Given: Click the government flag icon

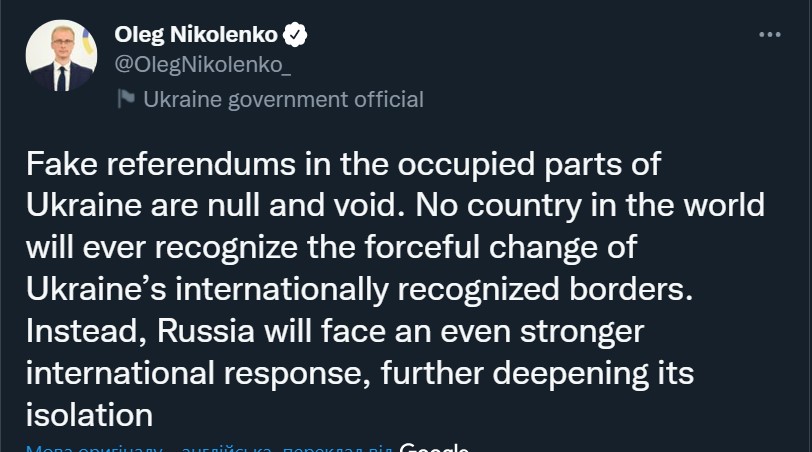Looking at the screenshot, I should click(x=126, y=99).
